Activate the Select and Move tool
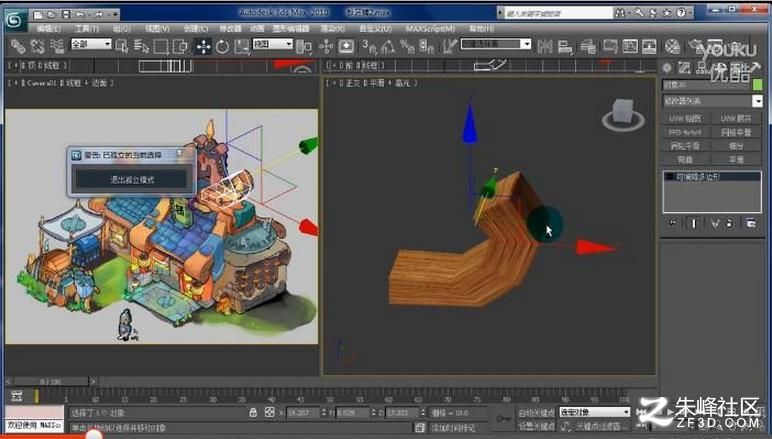 pos(203,46)
